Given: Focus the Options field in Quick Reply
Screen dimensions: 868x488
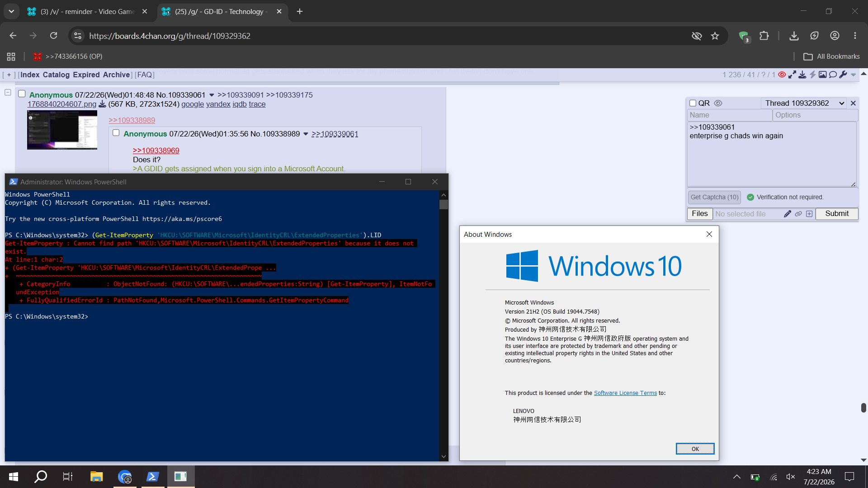Looking at the screenshot, I should coord(816,115).
